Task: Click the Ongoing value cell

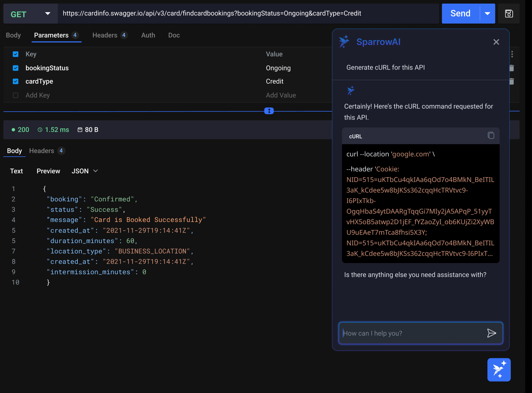Action: click(x=278, y=68)
